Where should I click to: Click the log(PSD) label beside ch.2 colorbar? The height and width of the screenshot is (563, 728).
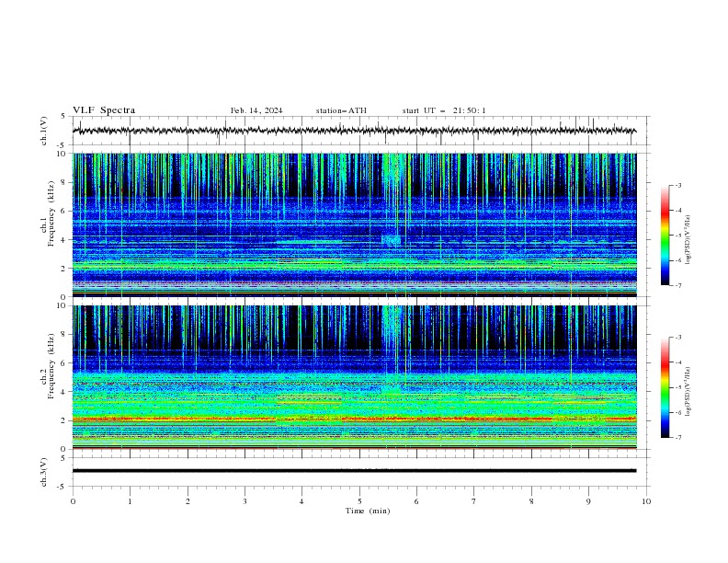(x=688, y=391)
